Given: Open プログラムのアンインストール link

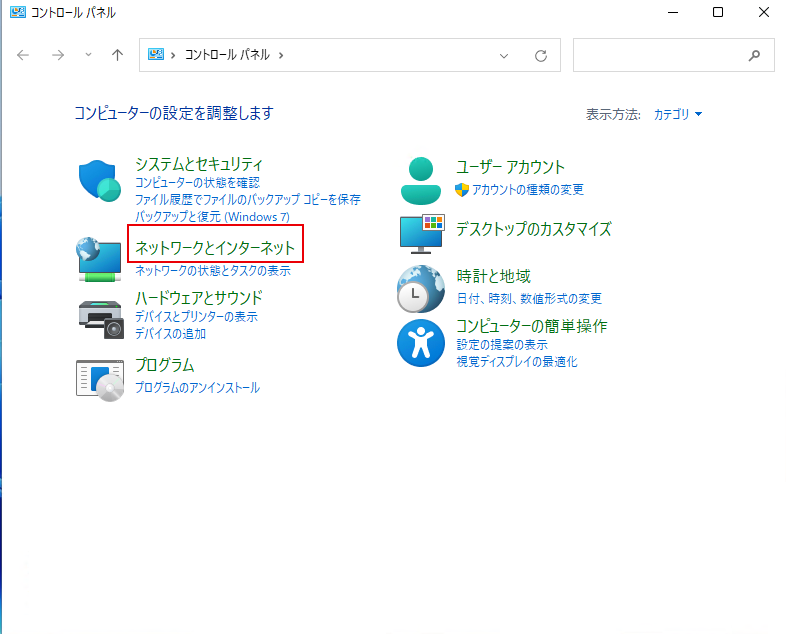Looking at the screenshot, I should tap(197, 388).
